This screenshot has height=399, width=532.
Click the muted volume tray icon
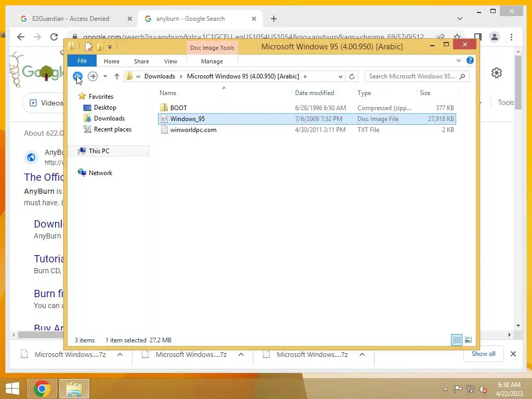click(483, 389)
